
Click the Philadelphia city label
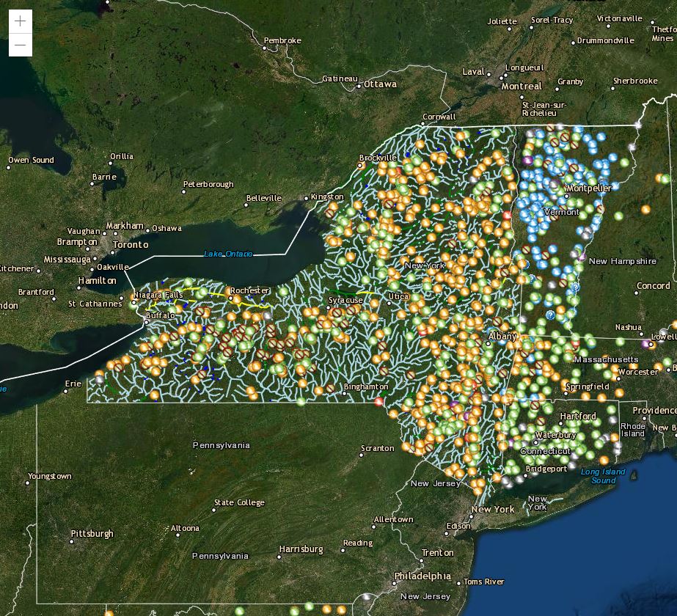point(422,576)
